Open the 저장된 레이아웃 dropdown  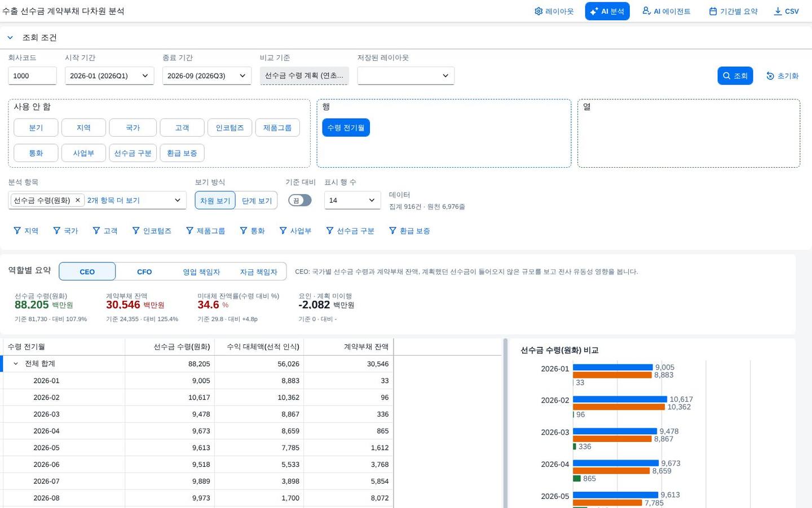point(405,76)
